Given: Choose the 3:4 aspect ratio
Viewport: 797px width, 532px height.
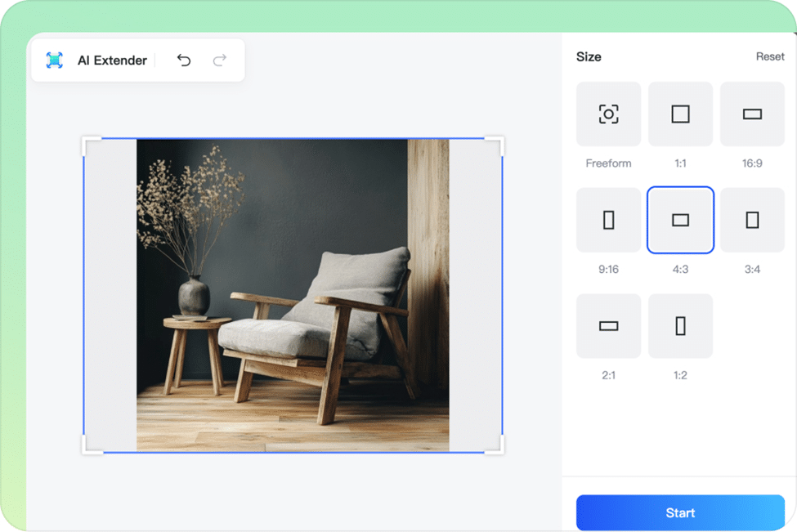Looking at the screenshot, I should pyautogui.click(x=752, y=220).
